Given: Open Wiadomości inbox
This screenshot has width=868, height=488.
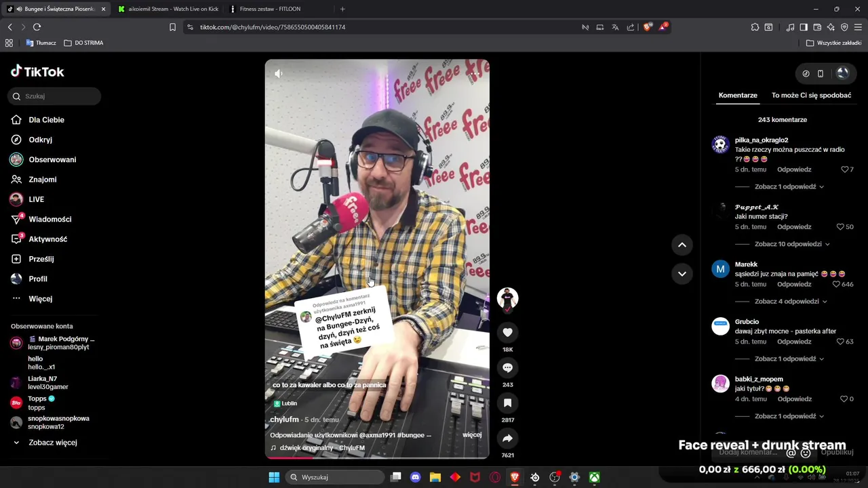Looking at the screenshot, I should pyautogui.click(x=50, y=220).
